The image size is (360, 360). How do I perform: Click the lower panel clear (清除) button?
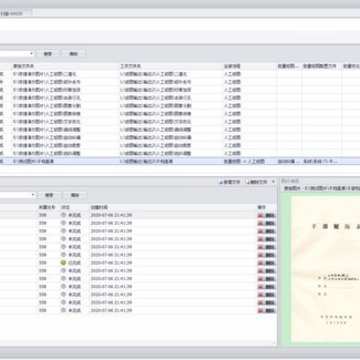pyautogui.click(x=75, y=195)
